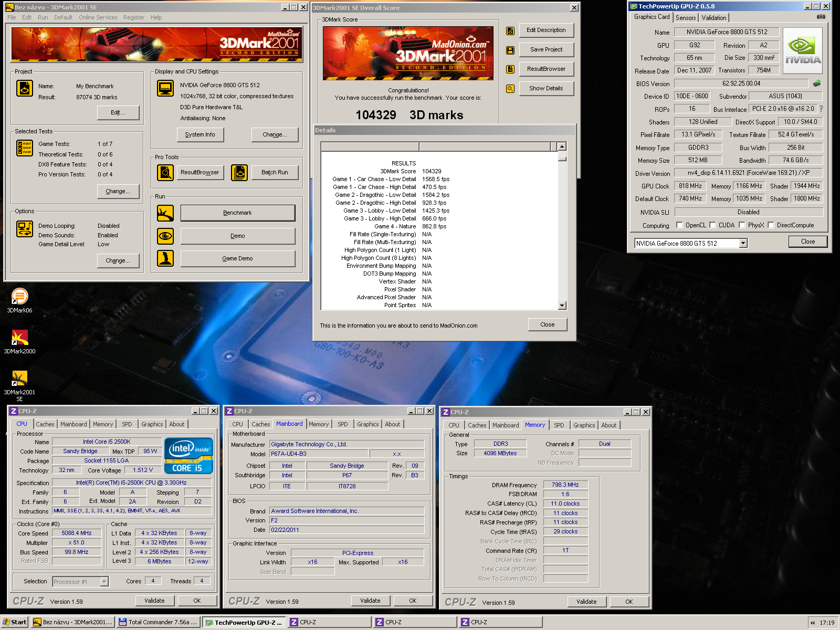Click the Intel Core i5 logo in CPU-Z

coord(188,455)
